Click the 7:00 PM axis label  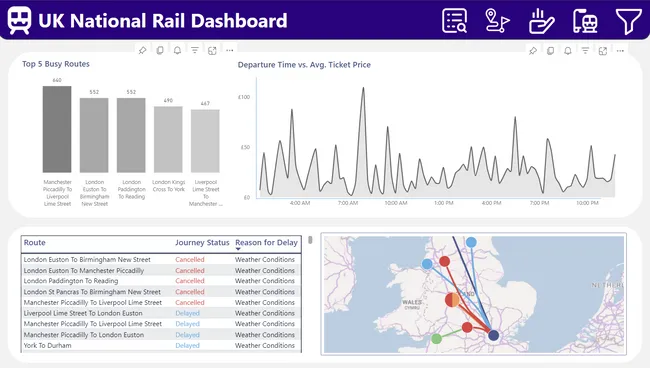539,203
